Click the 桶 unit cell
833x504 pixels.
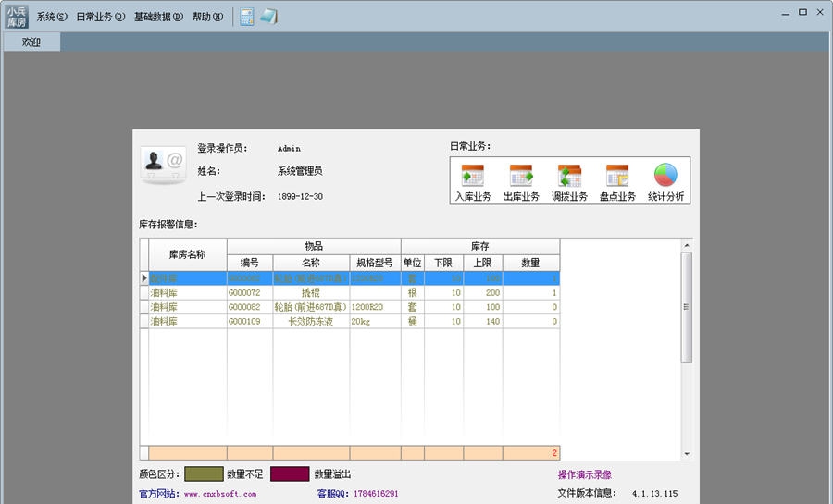pyautogui.click(x=412, y=322)
